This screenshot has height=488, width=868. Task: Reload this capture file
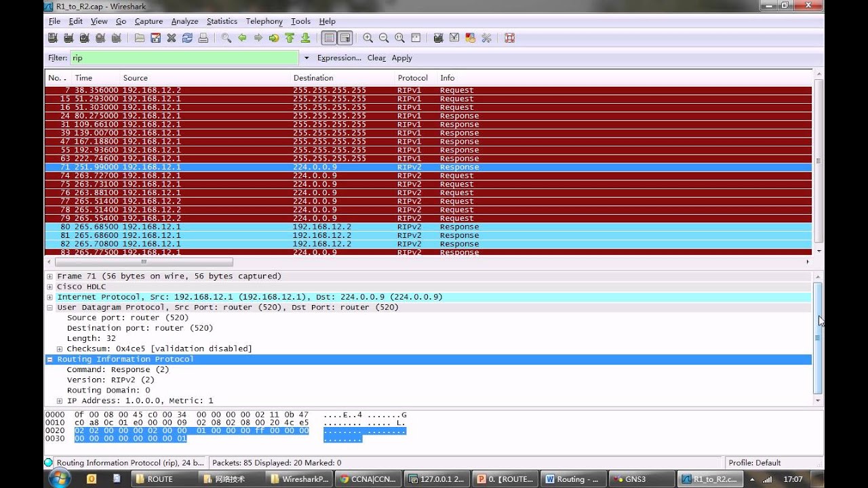pyautogui.click(x=187, y=38)
